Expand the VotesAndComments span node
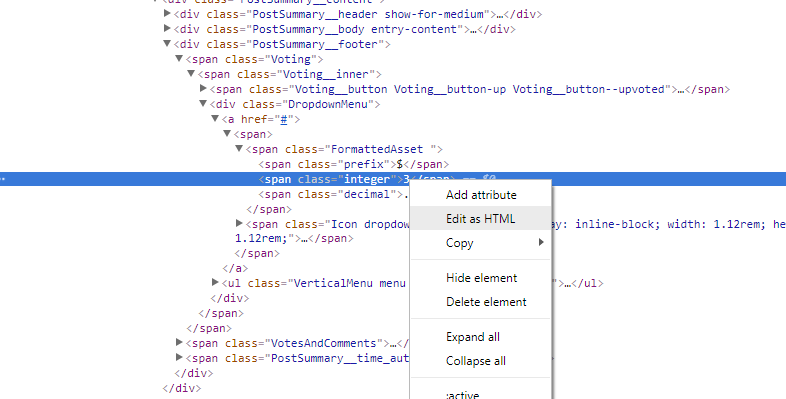Viewport: 786px width, 399px height. 179,342
